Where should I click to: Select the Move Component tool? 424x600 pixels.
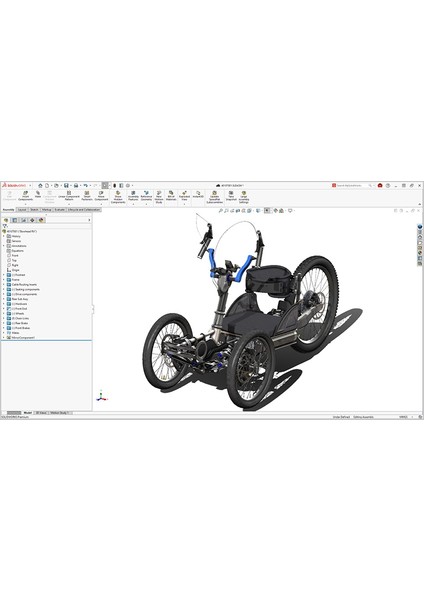[x=101, y=196]
